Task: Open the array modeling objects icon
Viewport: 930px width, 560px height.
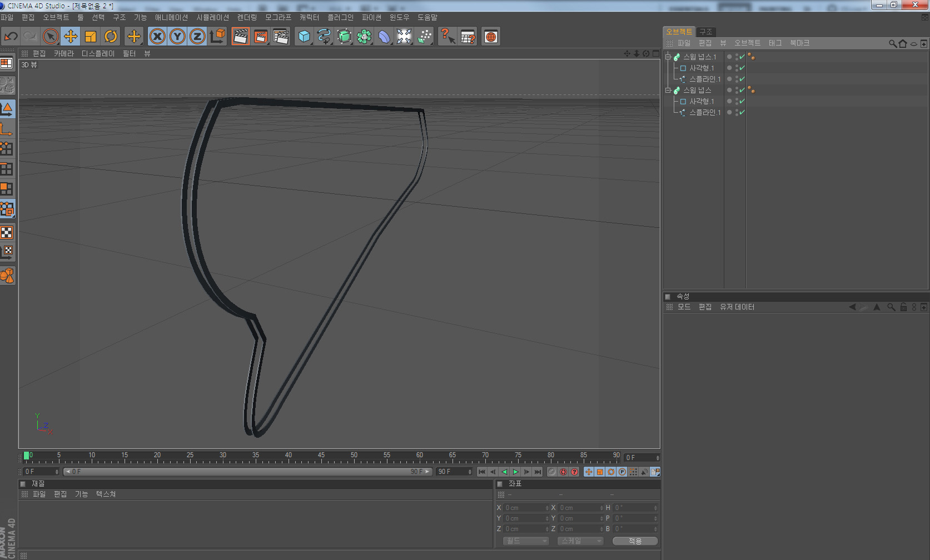Action: (364, 37)
